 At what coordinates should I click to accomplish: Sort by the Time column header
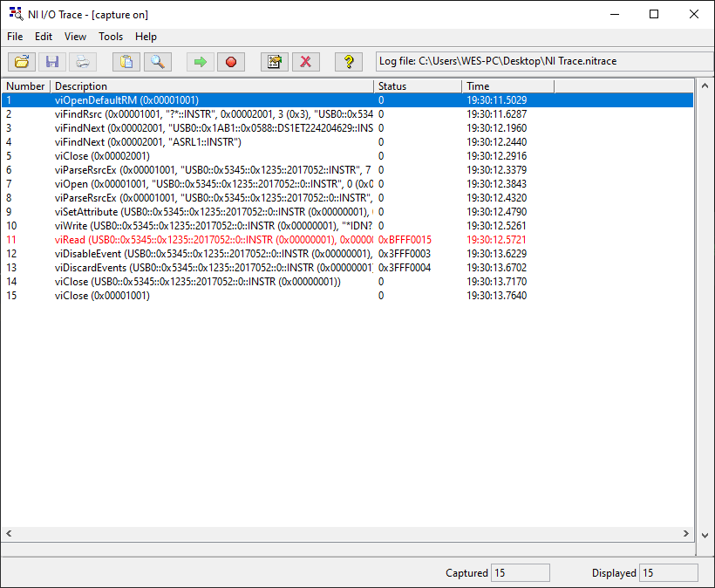[508, 86]
